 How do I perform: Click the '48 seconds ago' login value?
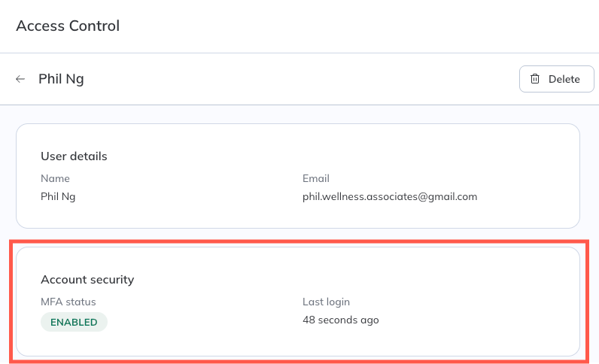click(341, 320)
